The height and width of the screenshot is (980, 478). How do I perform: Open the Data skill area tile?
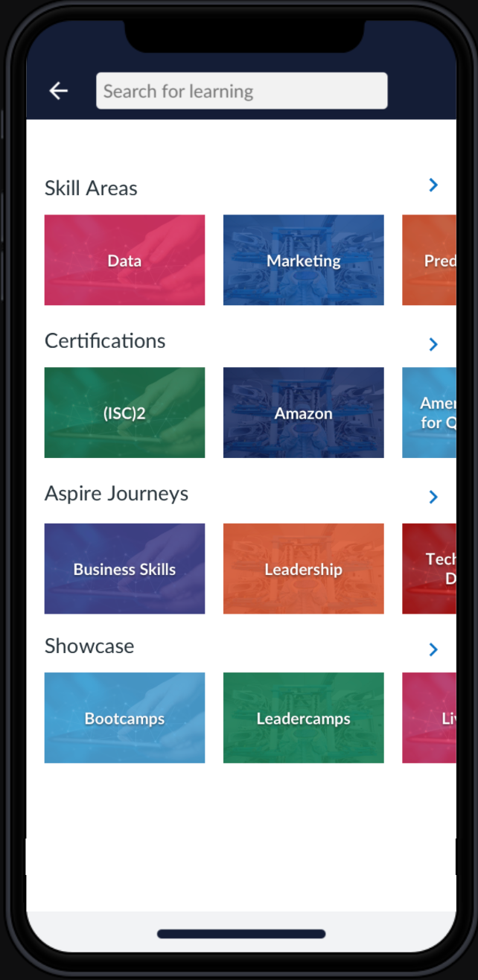[124, 260]
